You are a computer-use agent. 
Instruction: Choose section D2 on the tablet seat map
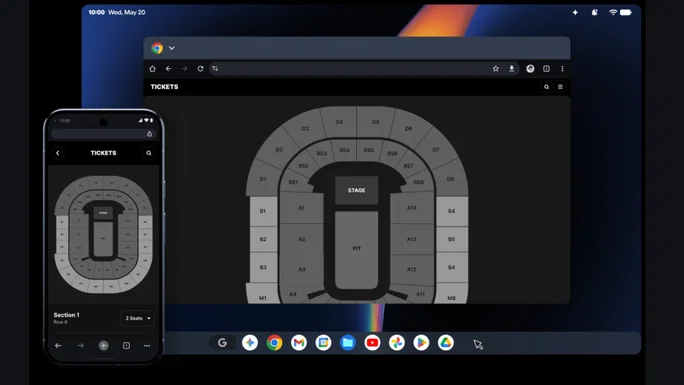click(x=279, y=150)
